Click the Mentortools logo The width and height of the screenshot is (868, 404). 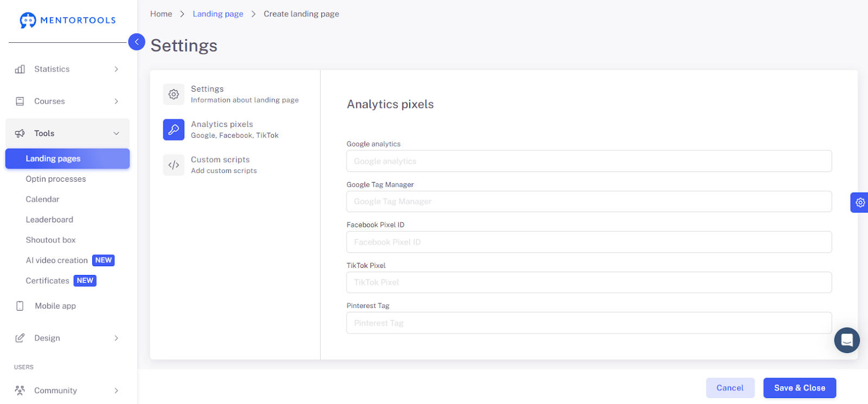point(68,20)
